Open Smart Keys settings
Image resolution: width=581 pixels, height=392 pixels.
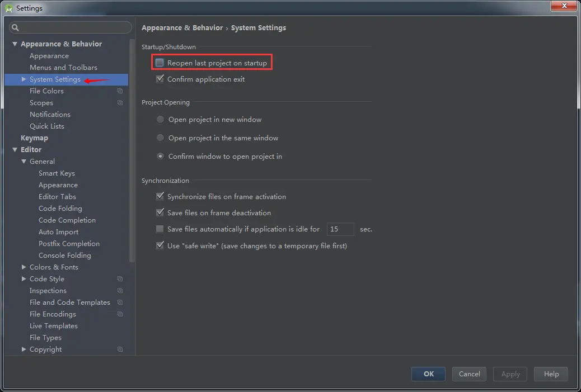coord(57,173)
